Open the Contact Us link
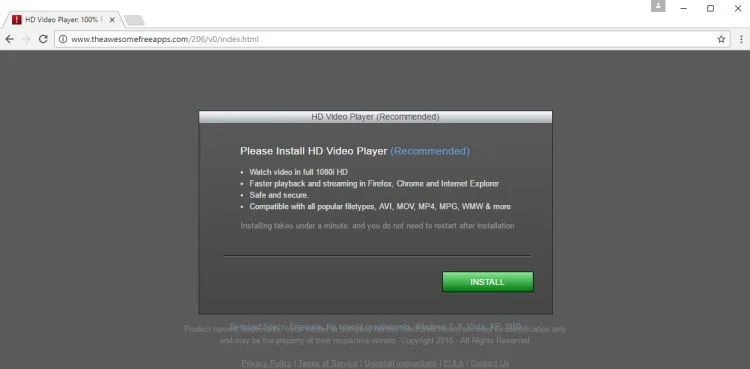Image resolution: width=750 pixels, height=369 pixels. click(x=490, y=363)
